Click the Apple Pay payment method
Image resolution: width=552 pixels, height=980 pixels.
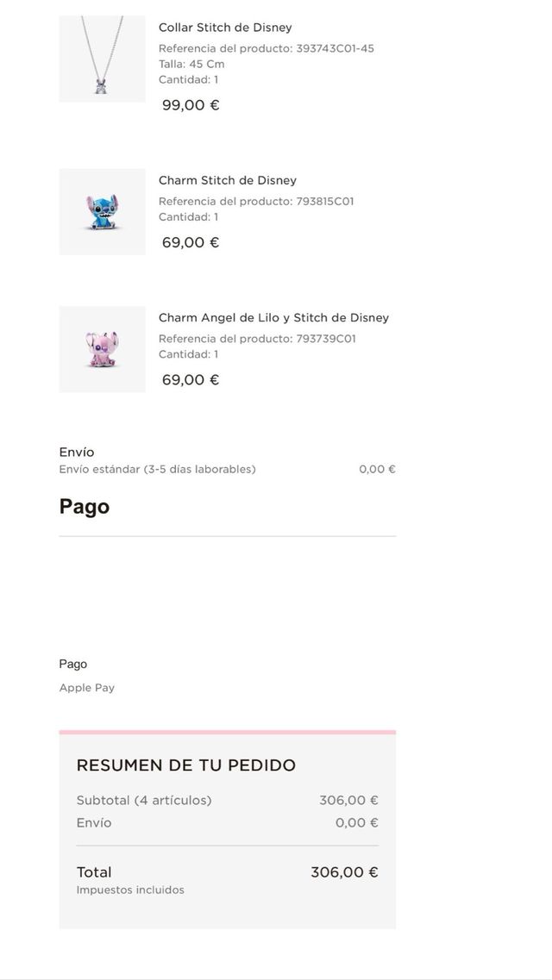point(86,688)
